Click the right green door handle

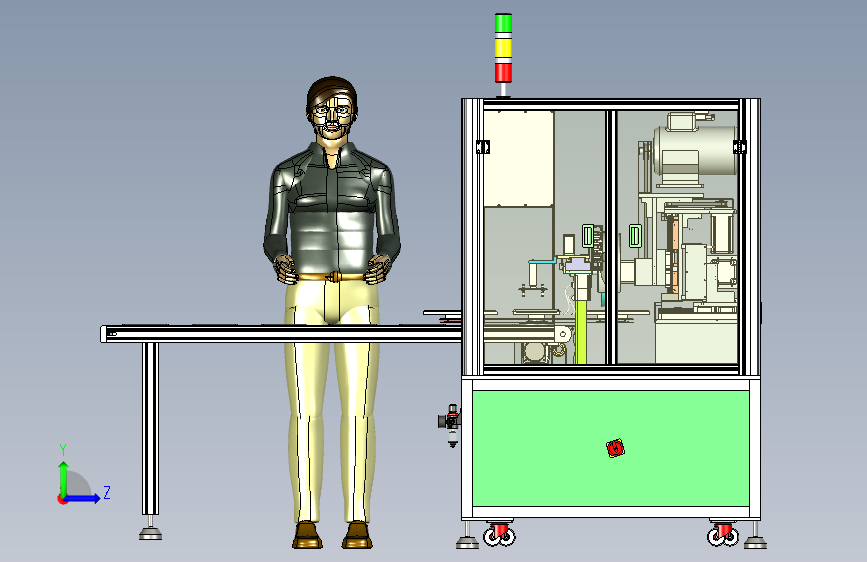tap(635, 236)
